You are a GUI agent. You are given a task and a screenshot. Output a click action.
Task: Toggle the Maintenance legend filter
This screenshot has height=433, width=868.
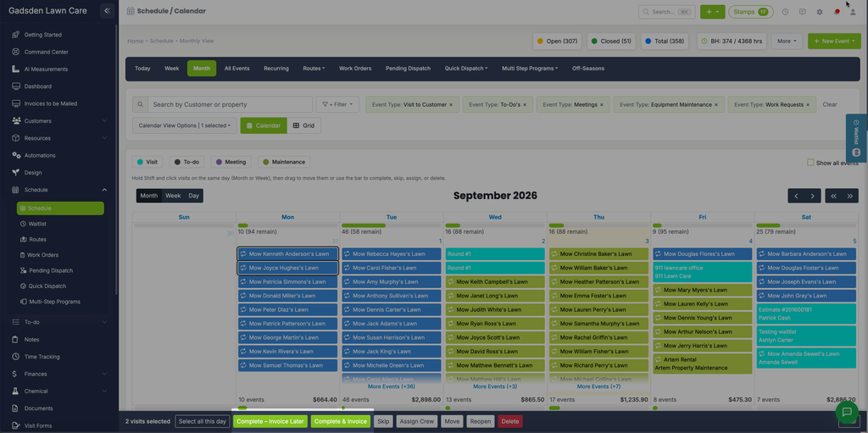click(x=284, y=162)
